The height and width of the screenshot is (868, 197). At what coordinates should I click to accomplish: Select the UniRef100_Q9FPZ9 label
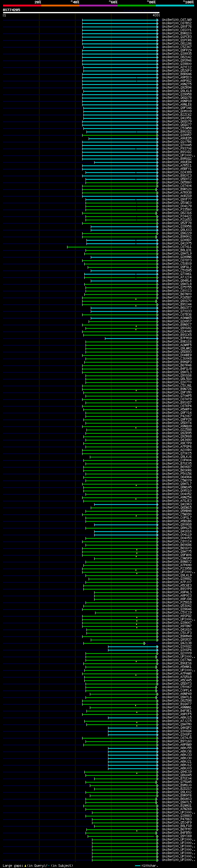click(x=177, y=50)
